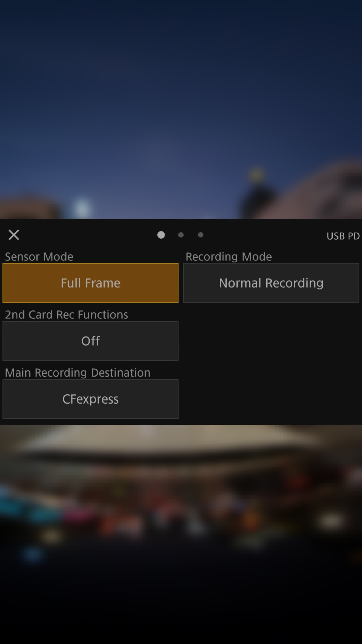Image resolution: width=362 pixels, height=644 pixels.
Task: Close the settings panel with the X icon
Action: [14, 235]
